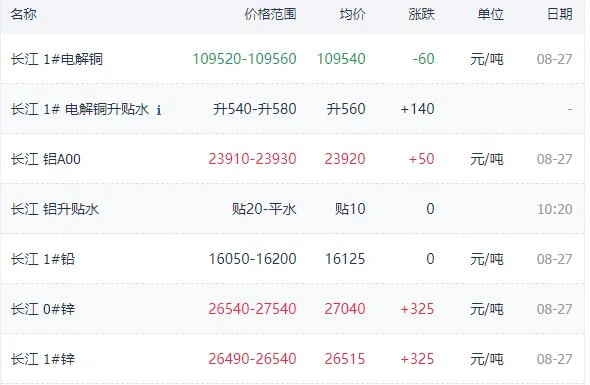Click average price 16125 for 1#铅

coord(345,259)
